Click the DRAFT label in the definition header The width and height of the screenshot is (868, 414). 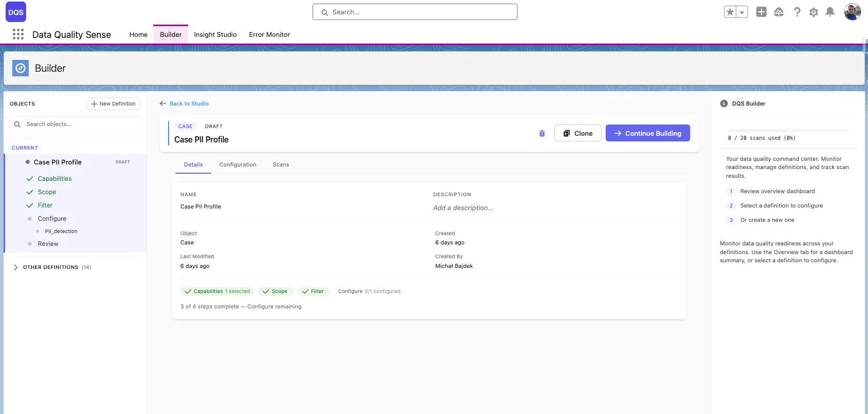click(x=214, y=126)
